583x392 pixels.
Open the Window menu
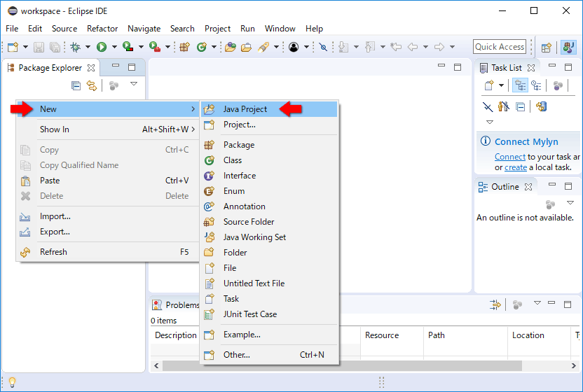(x=280, y=29)
